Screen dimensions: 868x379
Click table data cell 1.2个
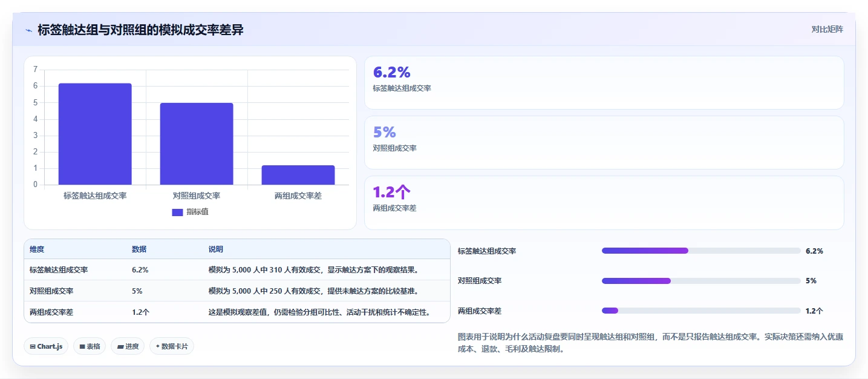pyautogui.click(x=141, y=312)
